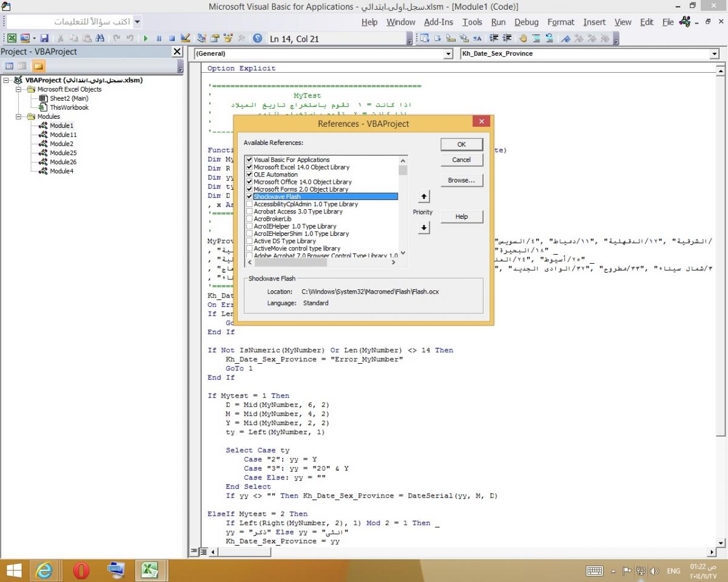
Task: Move reference priority up with arrow button
Action: point(423,196)
